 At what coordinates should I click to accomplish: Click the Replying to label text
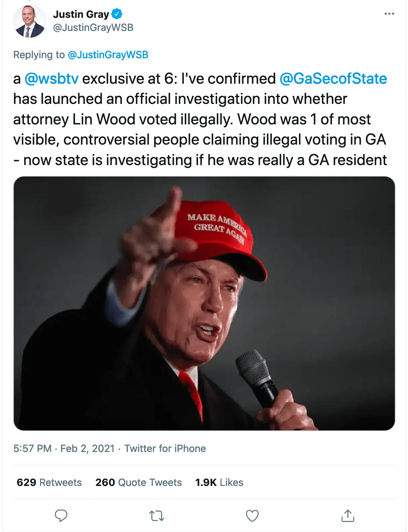point(39,55)
